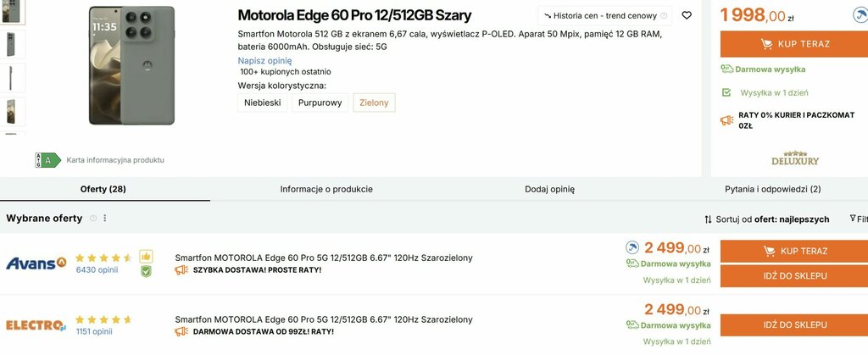The width and height of the screenshot is (868, 355).
Task: Add product to favorites with heart icon
Action: click(x=687, y=15)
